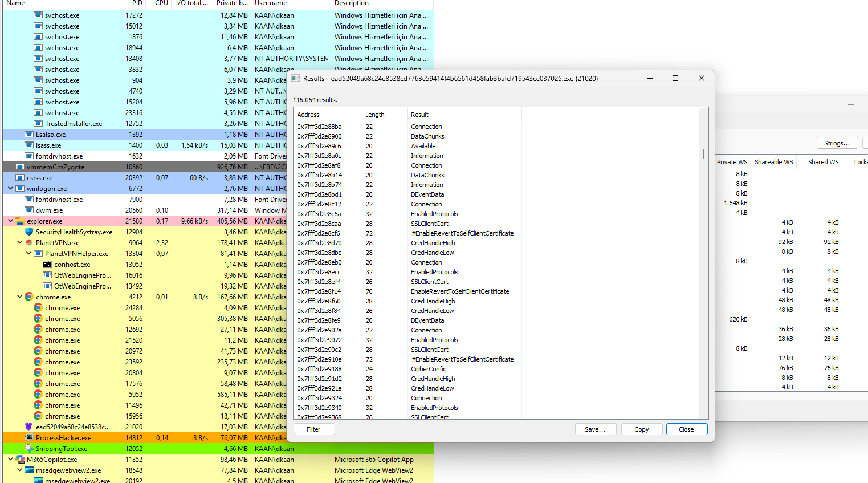This screenshot has height=483, width=868.
Task: Collapse the M365Copilot.exe process tree
Action: point(10,460)
